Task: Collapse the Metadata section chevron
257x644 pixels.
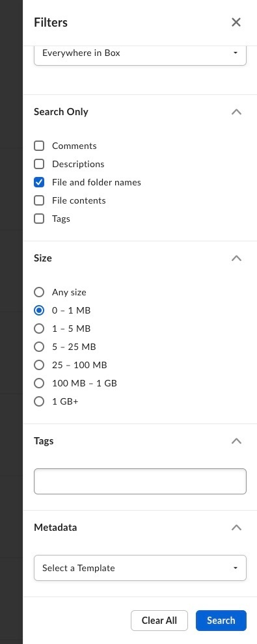Action: pos(236,528)
